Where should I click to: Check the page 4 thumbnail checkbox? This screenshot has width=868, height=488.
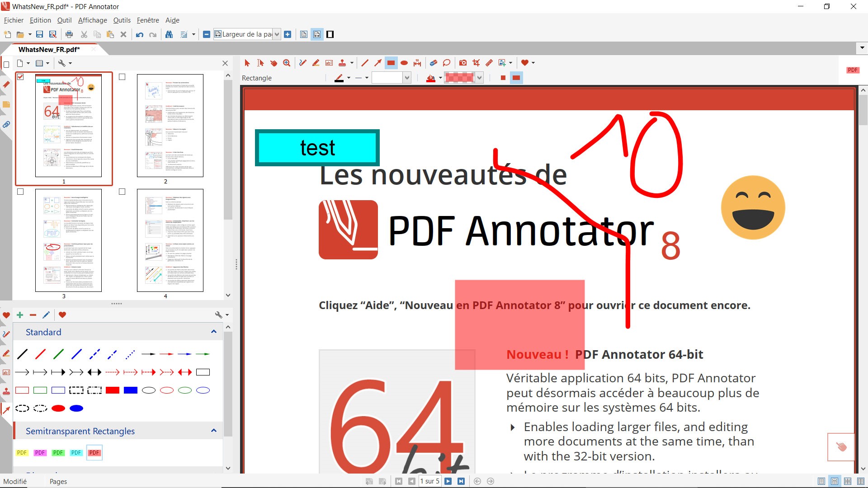[x=122, y=192]
